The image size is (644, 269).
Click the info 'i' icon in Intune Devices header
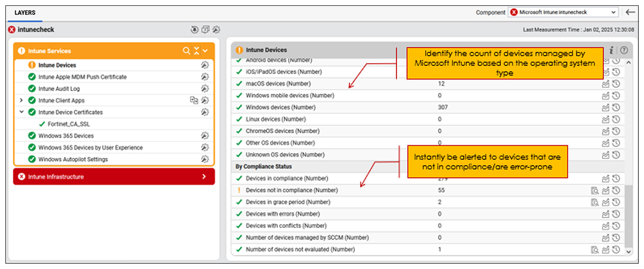click(x=612, y=50)
